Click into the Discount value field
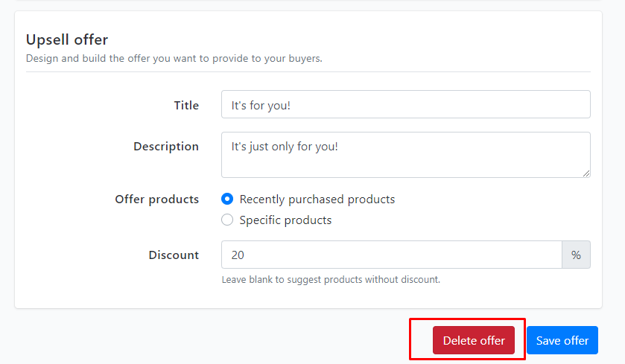Image resolution: width=625 pixels, height=364 pixels. (392, 255)
